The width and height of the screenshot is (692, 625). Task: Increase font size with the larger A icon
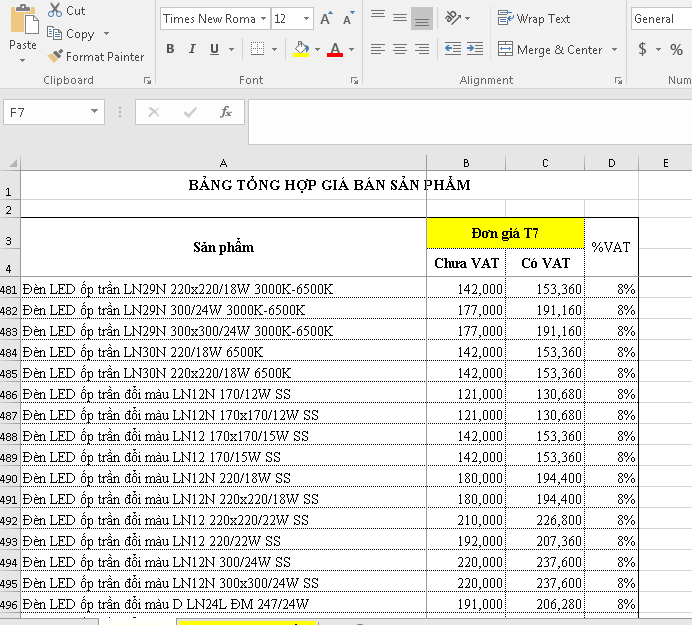(x=327, y=19)
